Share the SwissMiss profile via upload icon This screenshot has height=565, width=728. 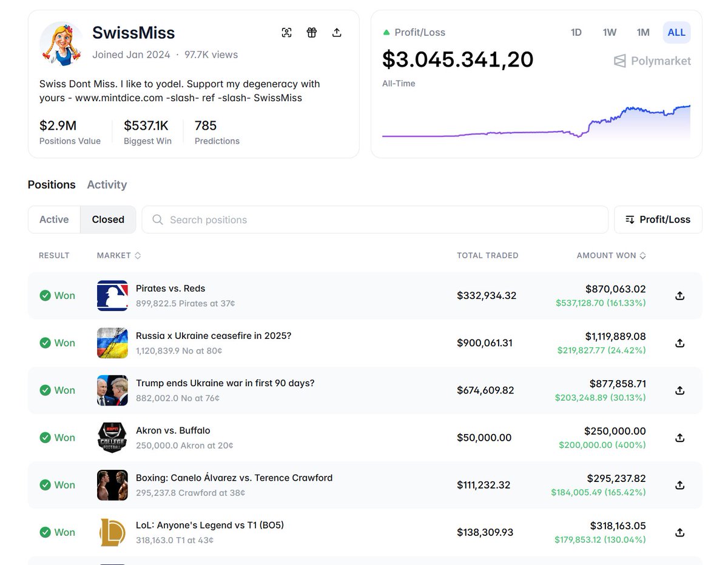337,33
